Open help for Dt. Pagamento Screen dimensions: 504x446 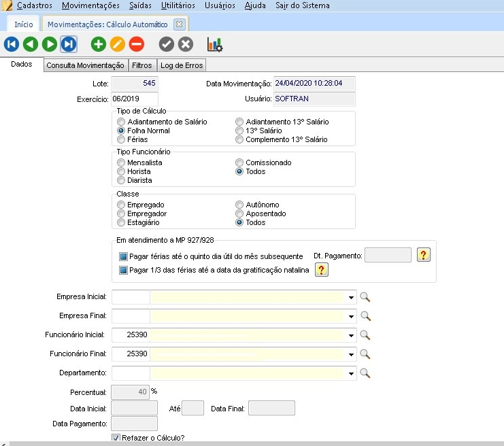pos(423,255)
